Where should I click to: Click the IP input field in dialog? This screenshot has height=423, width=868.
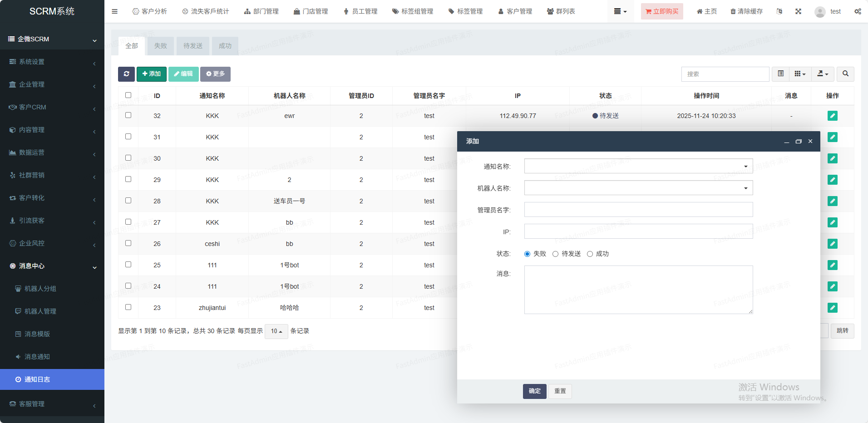click(638, 231)
